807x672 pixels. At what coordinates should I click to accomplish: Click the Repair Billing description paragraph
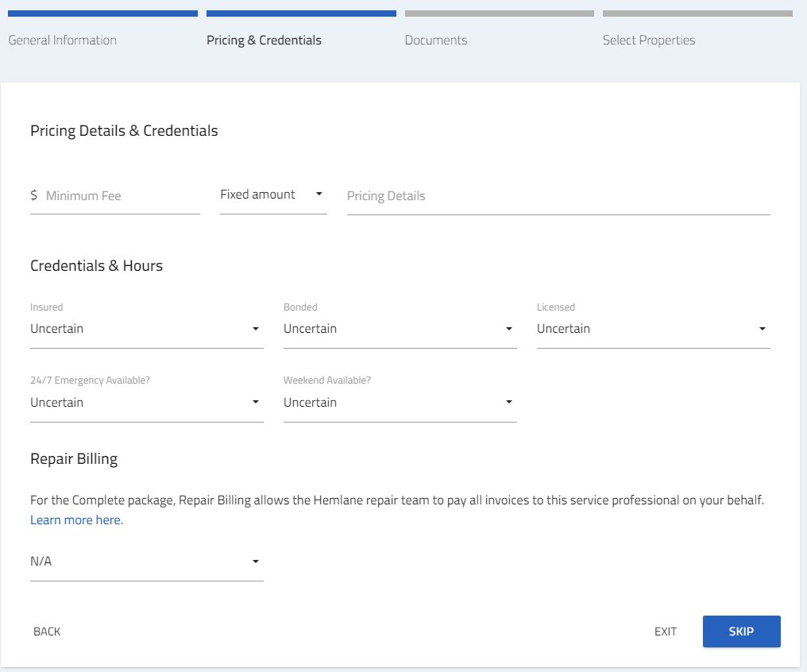pyautogui.click(x=397, y=500)
